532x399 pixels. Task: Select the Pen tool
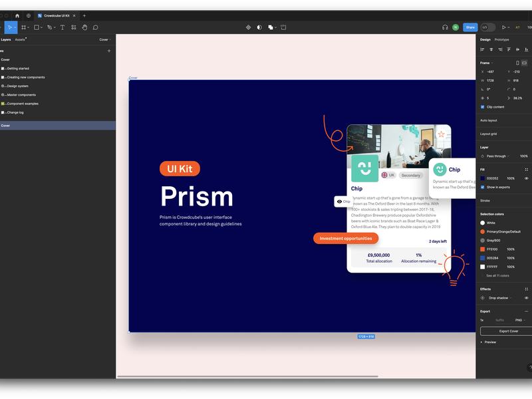pyautogui.click(x=49, y=27)
